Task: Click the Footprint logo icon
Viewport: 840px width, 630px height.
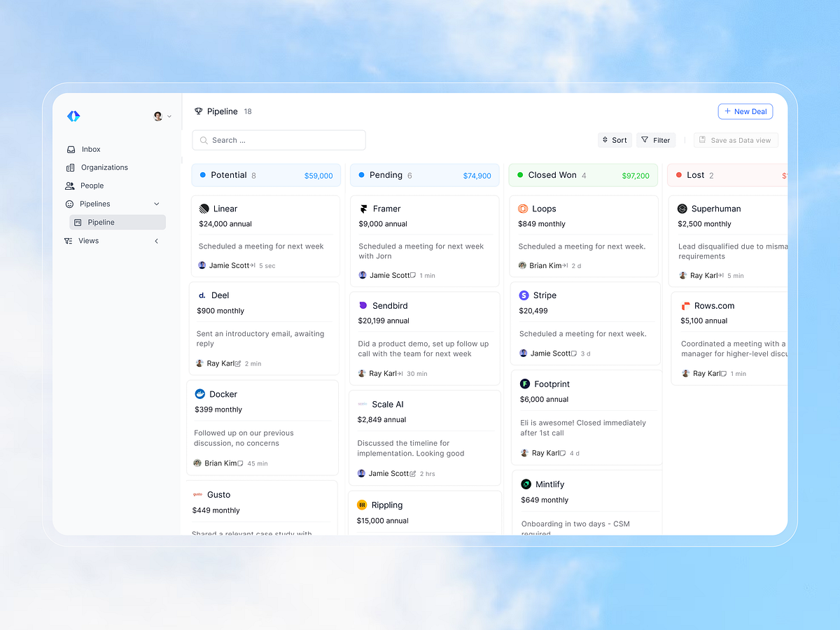Action: 525,384
